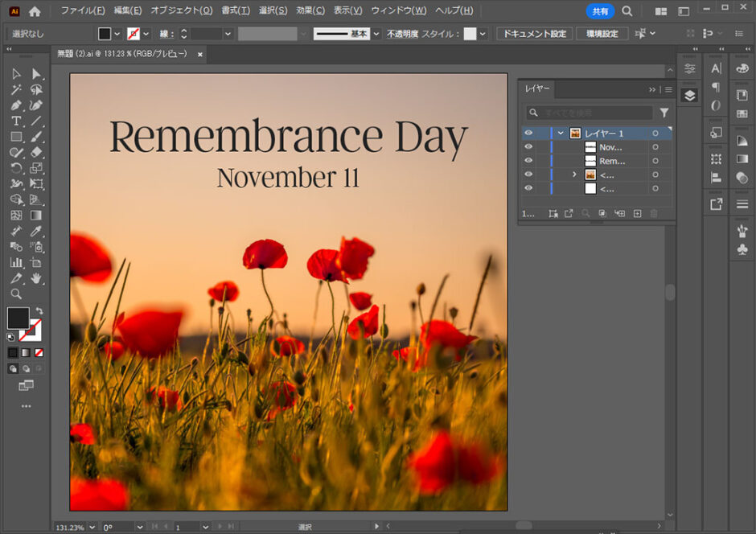Switch to the 無題 (2).ai document tab
The width and height of the screenshot is (756, 534).
click(x=121, y=54)
